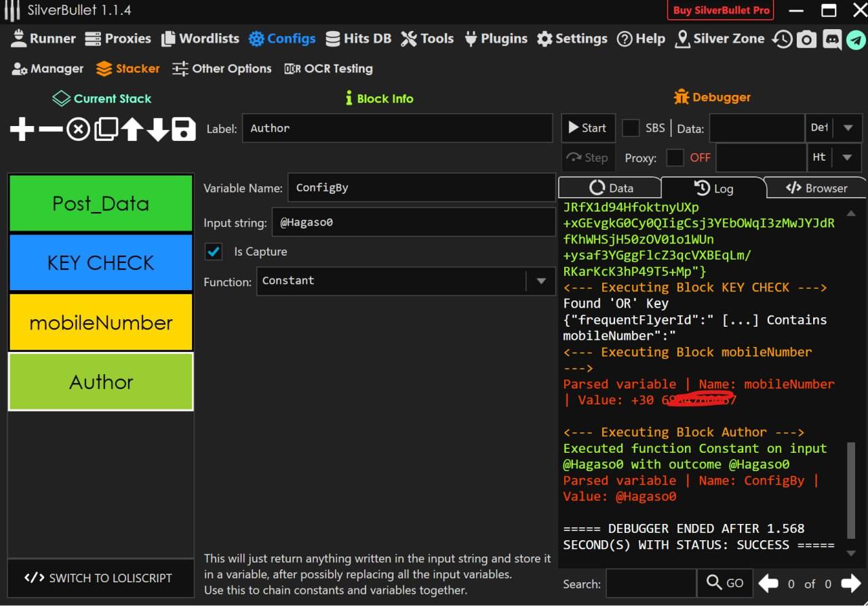Click the duplicate block icon
The width and height of the screenshot is (868, 606).
106,129
